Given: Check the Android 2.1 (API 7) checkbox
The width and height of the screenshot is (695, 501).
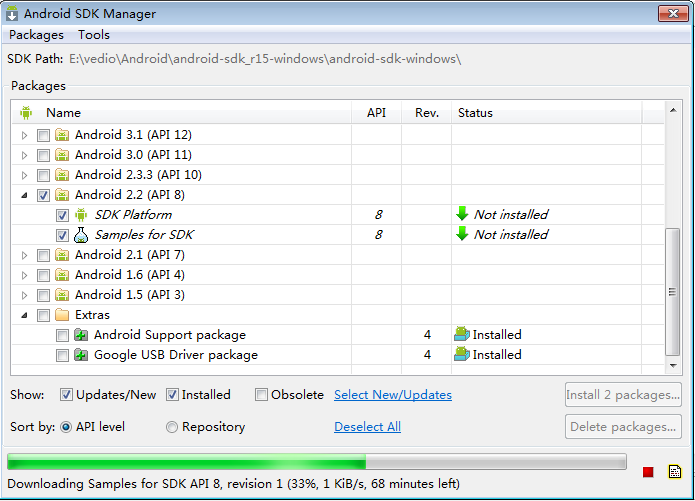Looking at the screenshot, I should (x=43, y=255).
